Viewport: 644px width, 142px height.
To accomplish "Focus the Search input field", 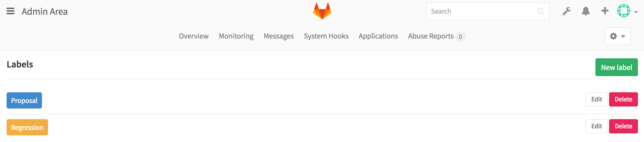I will coord(481,11).
